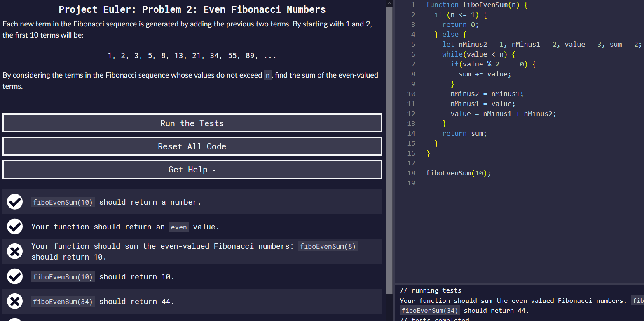Click the fiboEvenSum(10) snippet in the first test

coord(63,202)
